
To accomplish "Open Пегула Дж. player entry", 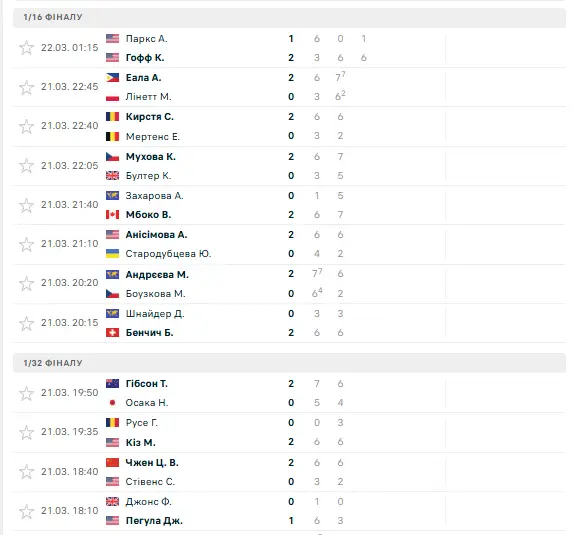I will click(x=154, y=521).
